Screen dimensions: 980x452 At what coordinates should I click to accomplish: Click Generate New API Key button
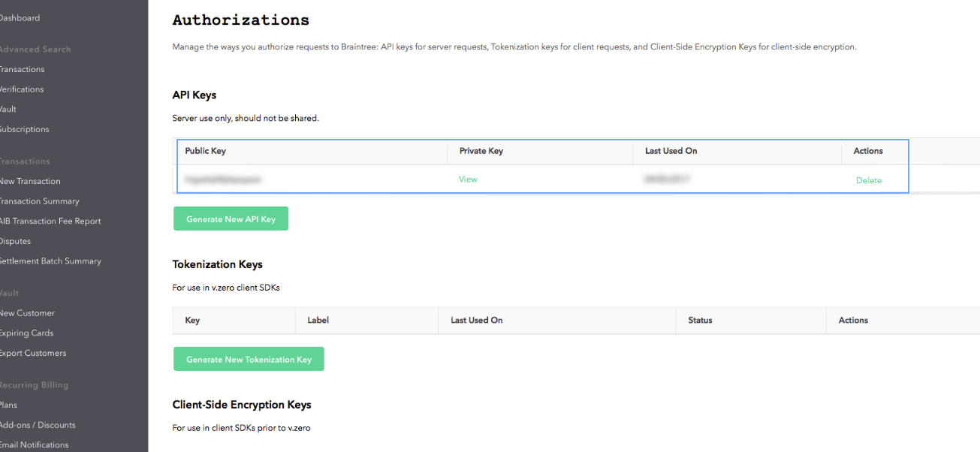point(231,219)
